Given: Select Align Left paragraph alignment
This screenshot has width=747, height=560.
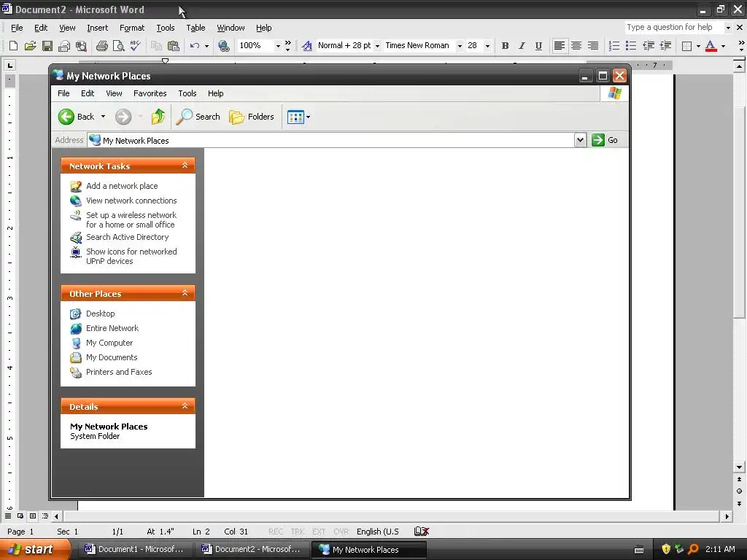Looking at the screenshot, I should [x=560, y=46].
